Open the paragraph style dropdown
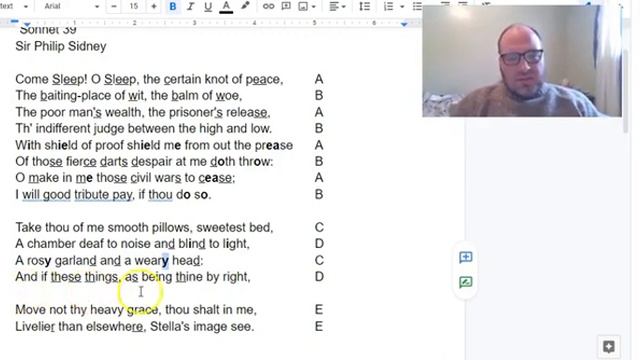This screenshot has width=640, height=360. coord(14,7)
